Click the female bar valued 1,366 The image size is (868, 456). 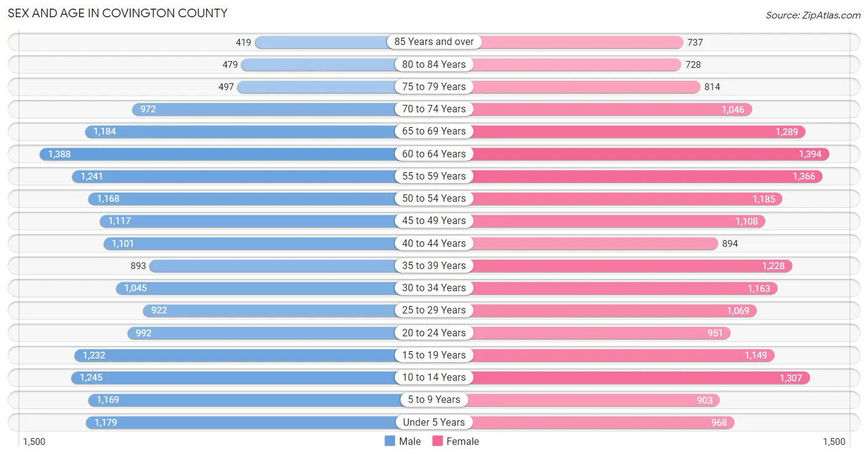[647, 176]
